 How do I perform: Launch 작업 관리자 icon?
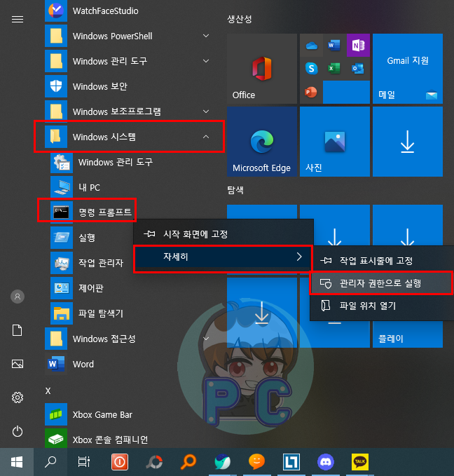[62, 263]
